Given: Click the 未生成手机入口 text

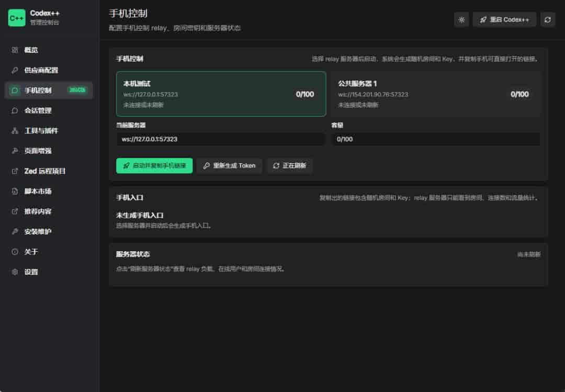Looking at the screenshot, I should pyautogui.click(x=140, y=216).
